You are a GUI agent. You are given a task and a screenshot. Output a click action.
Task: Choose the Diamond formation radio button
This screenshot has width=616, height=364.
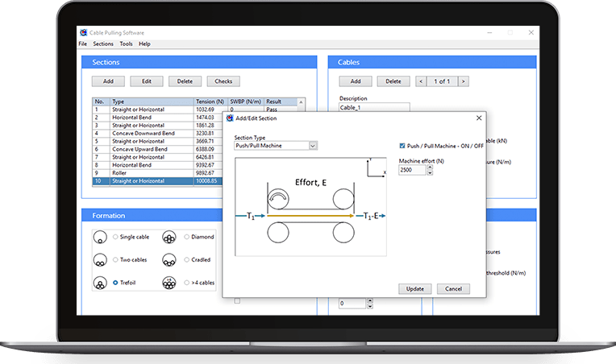point(187,237)
